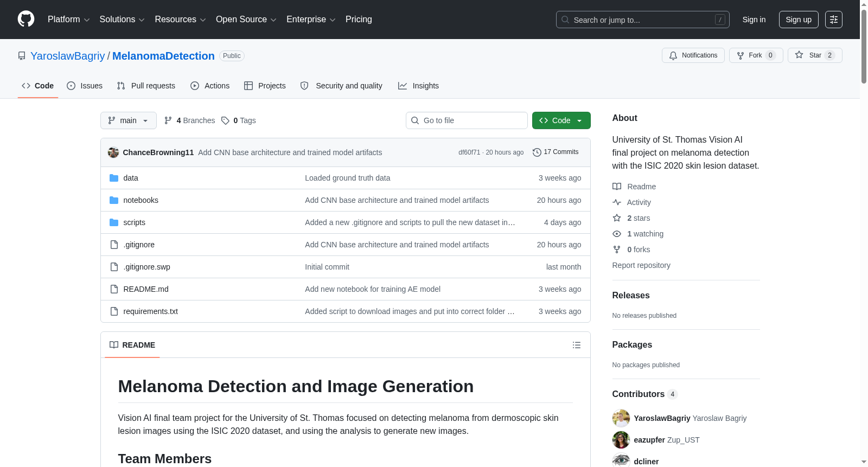Click YaroslawBagriy's contributor avatar
The width and height of the screenshot is (868, 467).
click(621, 418)
